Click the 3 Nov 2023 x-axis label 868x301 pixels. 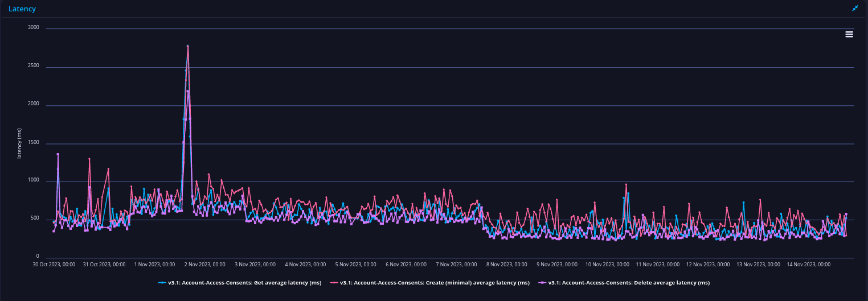coord(256,265)
